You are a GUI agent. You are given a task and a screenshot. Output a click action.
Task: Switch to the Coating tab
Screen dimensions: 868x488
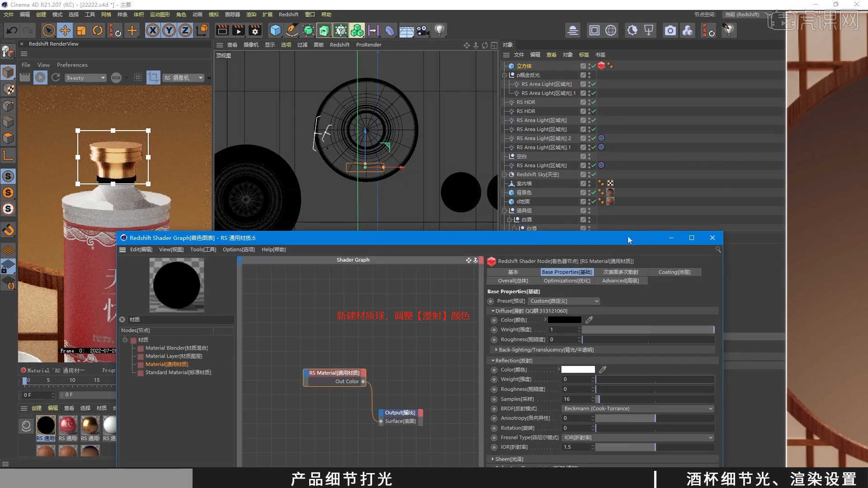(675, 272)
